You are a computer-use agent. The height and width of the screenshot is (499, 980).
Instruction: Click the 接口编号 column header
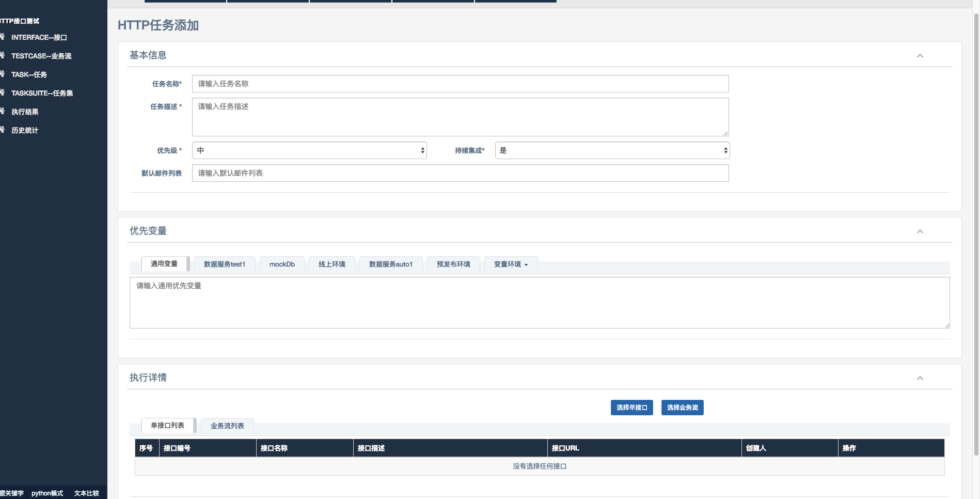(x=208, y=448)
